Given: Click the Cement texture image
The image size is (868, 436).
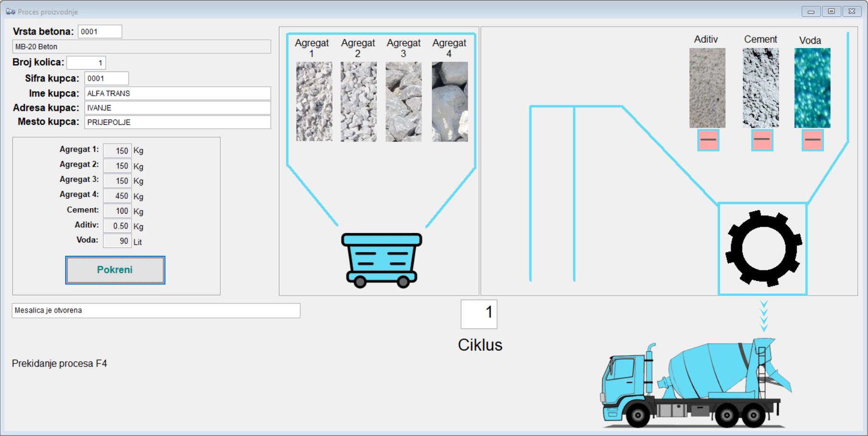Looking at the screenshot, I should pyautogui.click(x=760, y=88).
